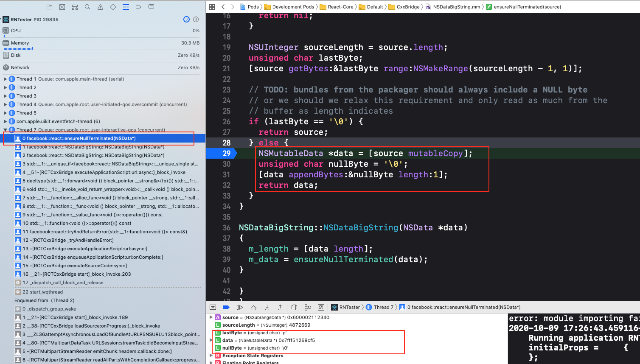Activate the Debug View Hierarchy tool
640x364 pixels.
click(295, 307)
